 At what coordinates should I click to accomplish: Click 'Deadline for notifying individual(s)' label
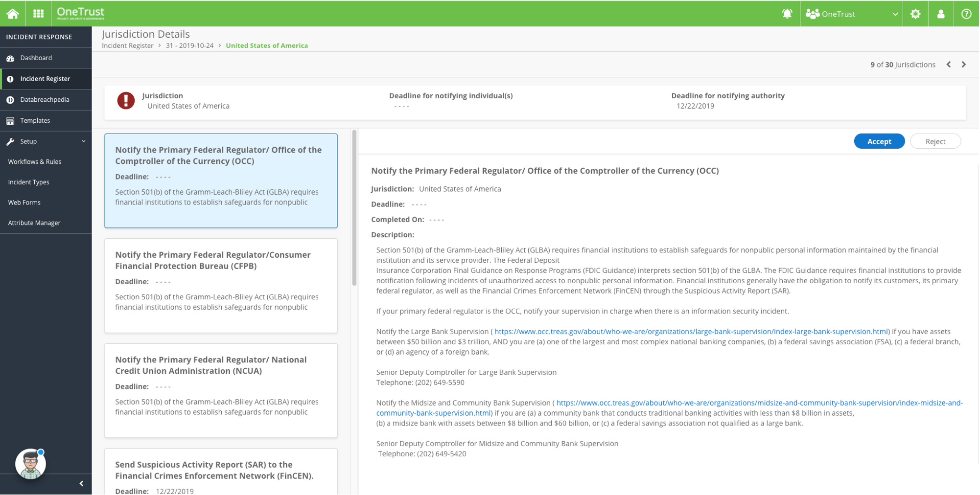click(451, 96)
